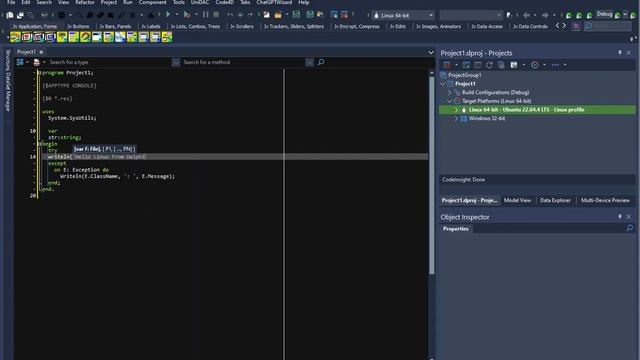Viewport: 640px width, 360px height.
Task: Click the Open Project folder icon
Action: point(278,15)
